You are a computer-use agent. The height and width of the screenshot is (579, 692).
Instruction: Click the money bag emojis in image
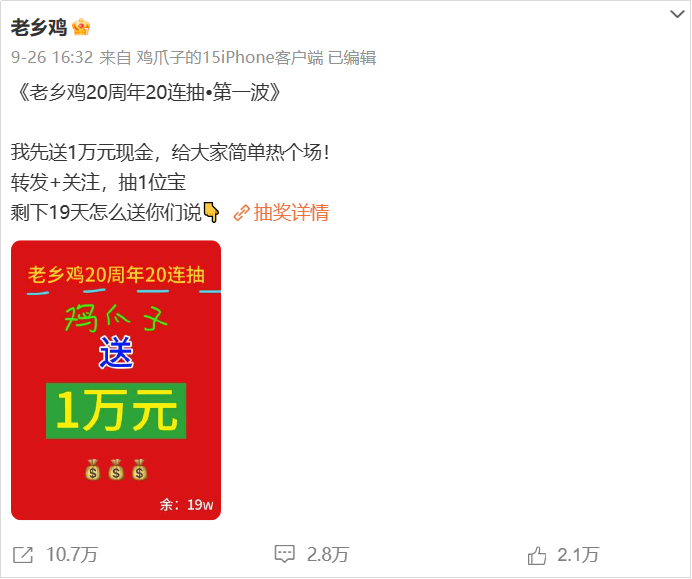[116, 470]
